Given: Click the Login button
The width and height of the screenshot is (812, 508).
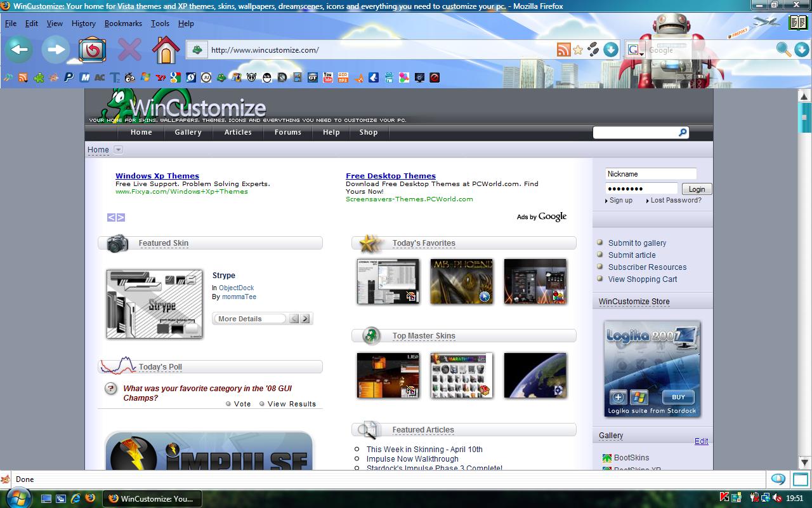Looking at the screenshot, I should coord(697,189).
